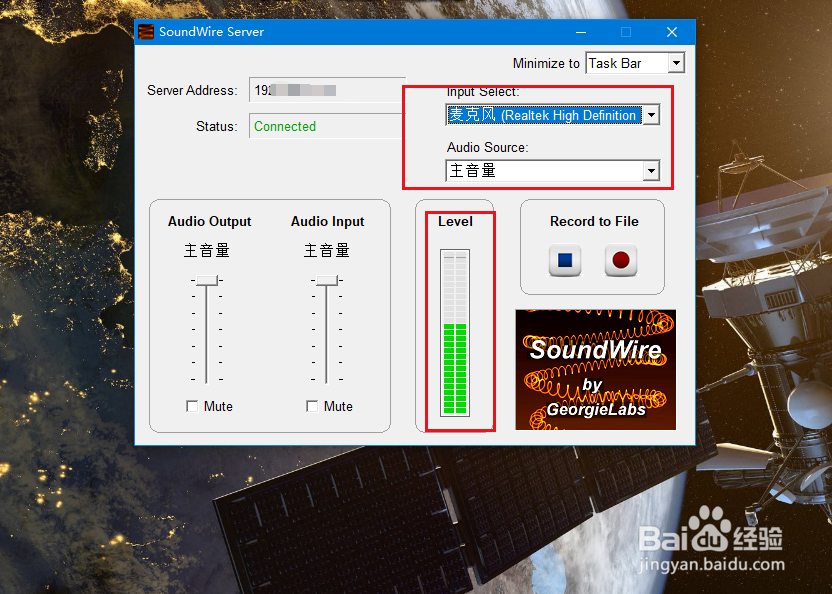Click the 'Audio Output' heading

click(210, 221)
